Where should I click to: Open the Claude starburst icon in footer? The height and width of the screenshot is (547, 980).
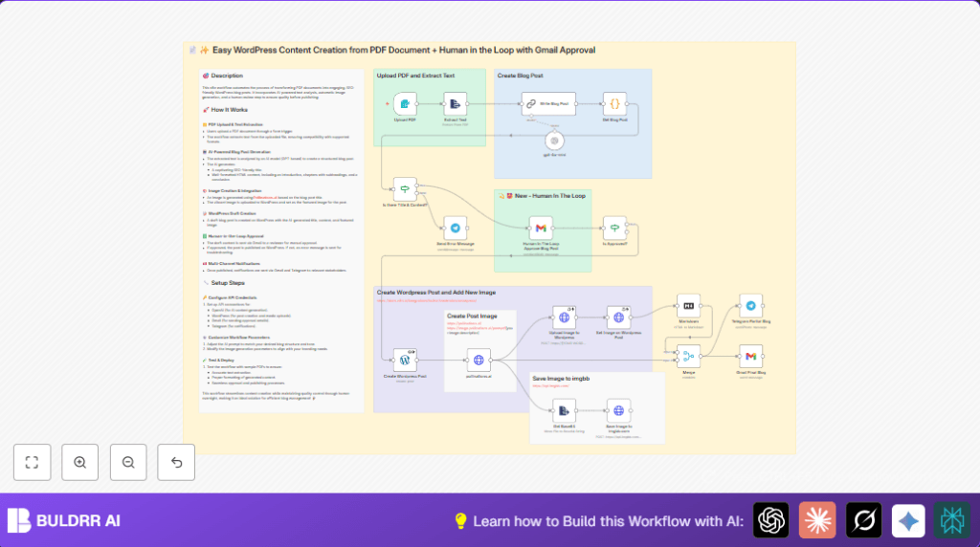[x=817, y=520]
